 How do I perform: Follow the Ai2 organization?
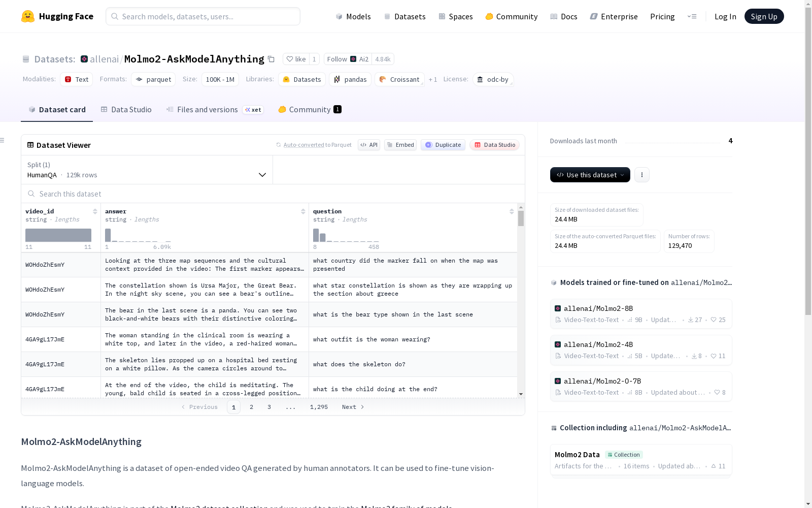(348, 59)
